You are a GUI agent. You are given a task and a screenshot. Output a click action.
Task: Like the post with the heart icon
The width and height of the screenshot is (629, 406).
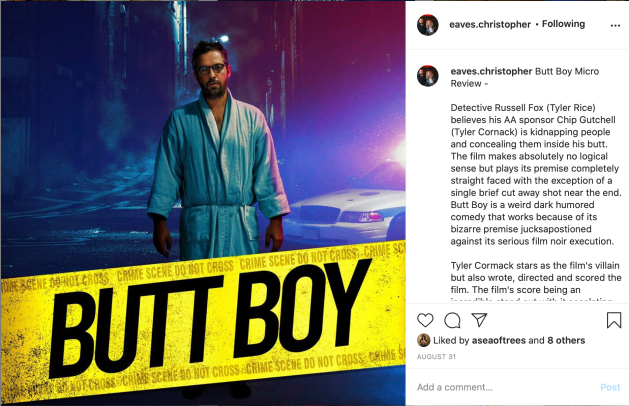425,320
